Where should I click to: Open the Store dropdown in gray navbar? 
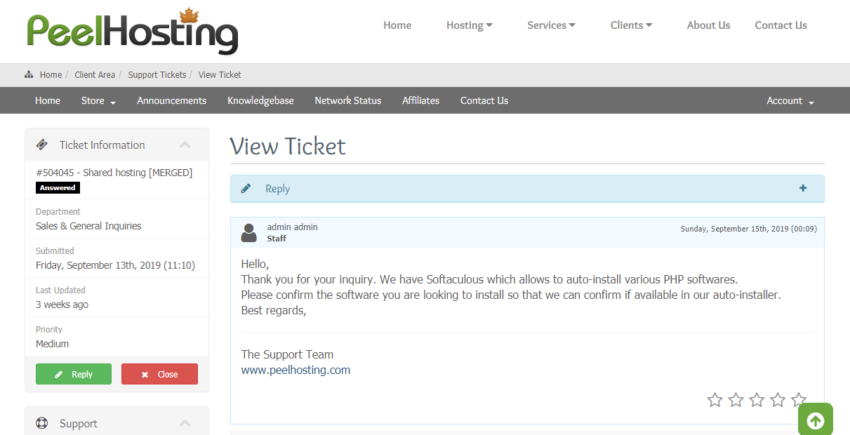click(x=98, y=100)
